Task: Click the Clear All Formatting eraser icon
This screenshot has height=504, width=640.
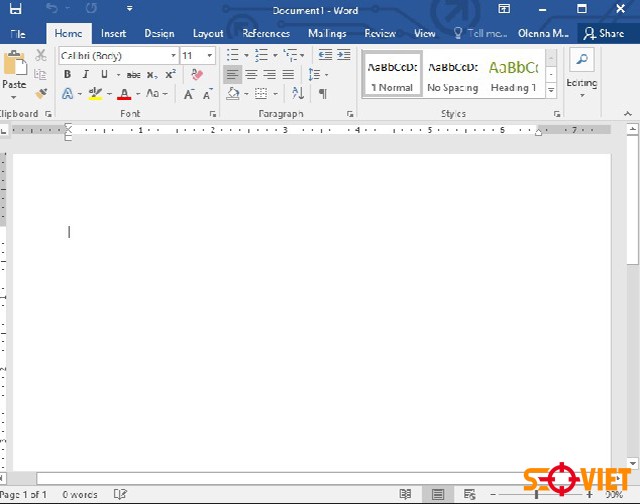Action: (x=197, y=75)
